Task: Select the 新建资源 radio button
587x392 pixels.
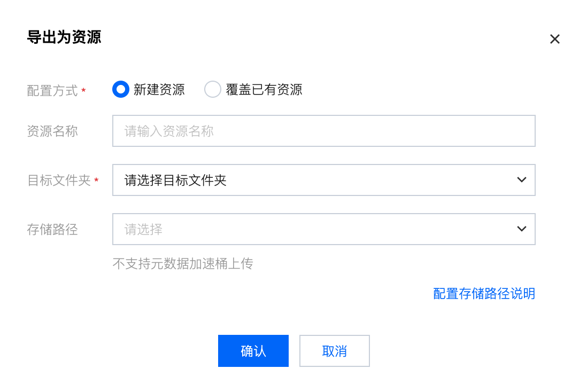Action: point(121,90)
